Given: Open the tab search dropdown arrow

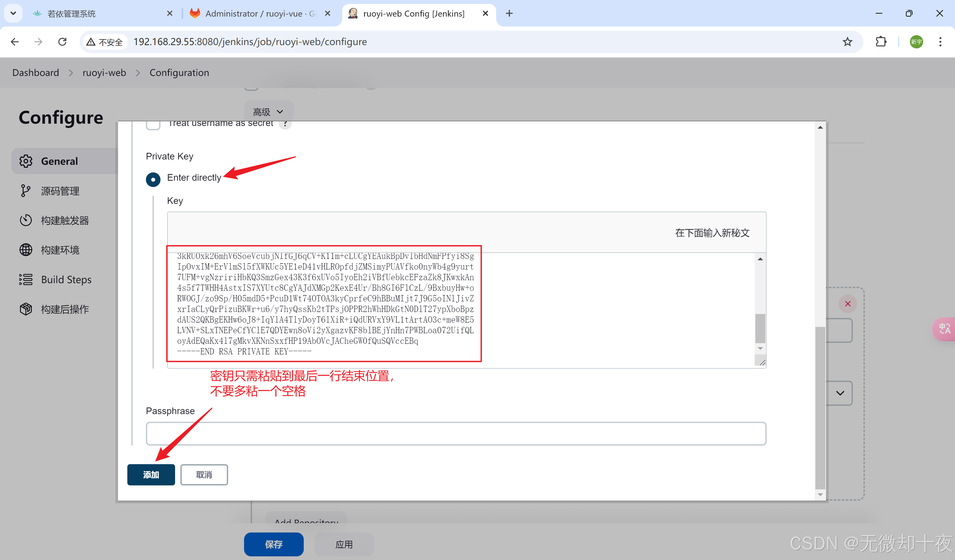Looking at the screenshot, I should click(x=13, y=14).
